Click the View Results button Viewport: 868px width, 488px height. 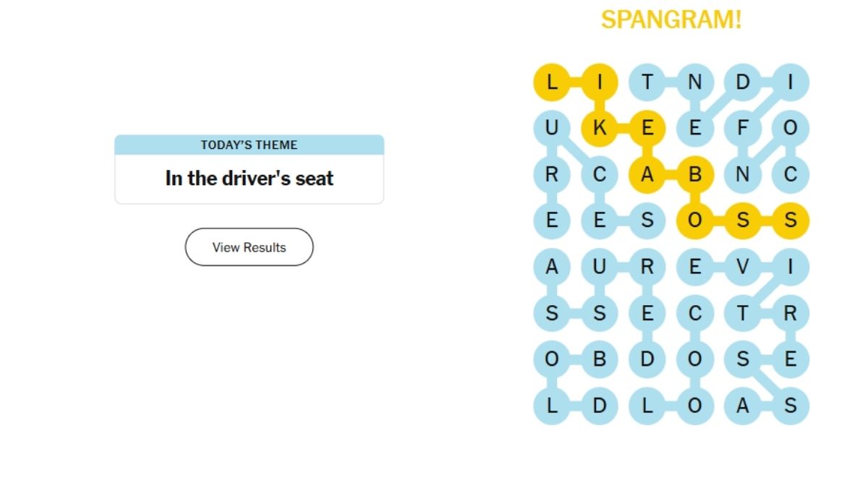[x=249, y=247]
